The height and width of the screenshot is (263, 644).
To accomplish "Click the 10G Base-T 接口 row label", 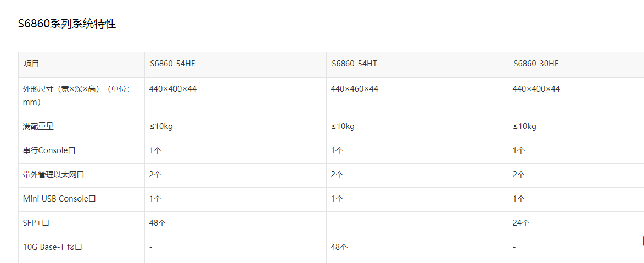I will 53,247.
